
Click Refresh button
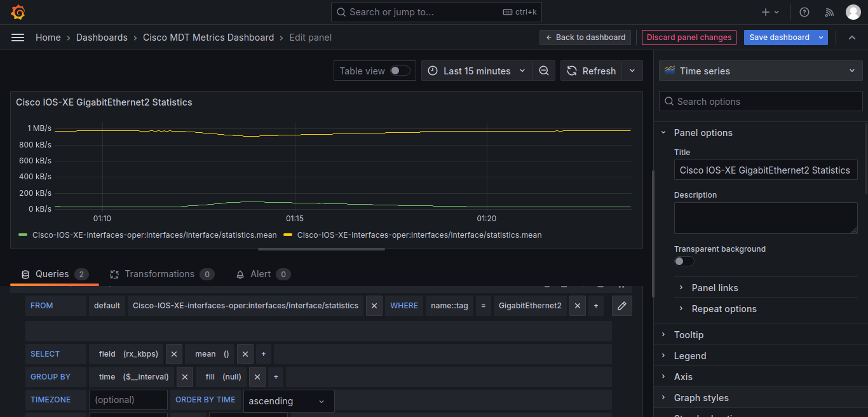pyautogui.click(x=592, y=71)
